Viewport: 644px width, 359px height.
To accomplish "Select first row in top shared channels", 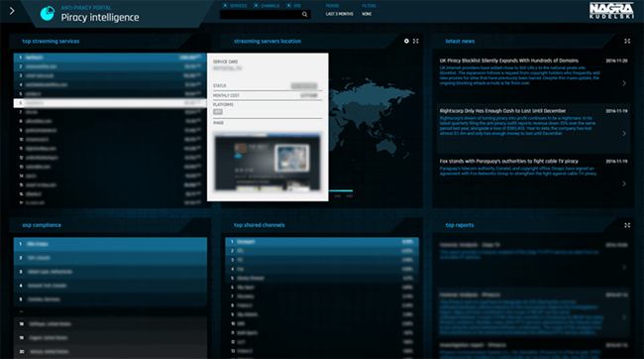I will 322,242.
